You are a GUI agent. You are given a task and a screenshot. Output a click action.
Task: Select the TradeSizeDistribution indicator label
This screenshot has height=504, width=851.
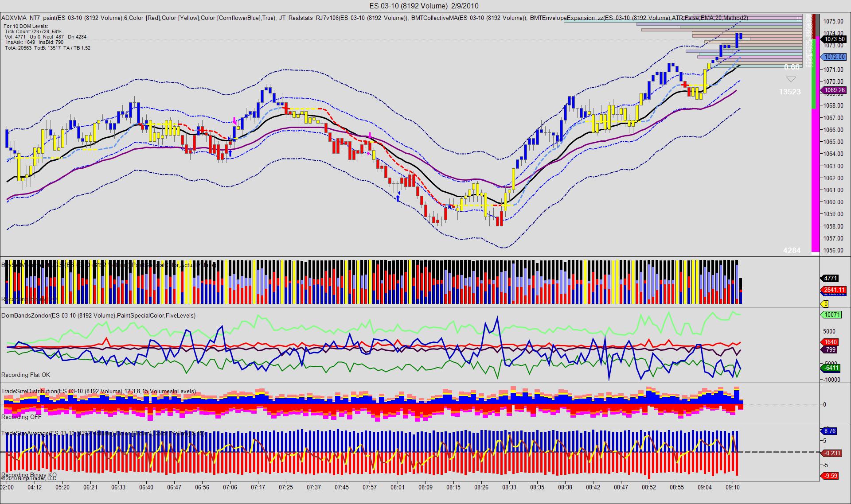click(x=98, y=392)
